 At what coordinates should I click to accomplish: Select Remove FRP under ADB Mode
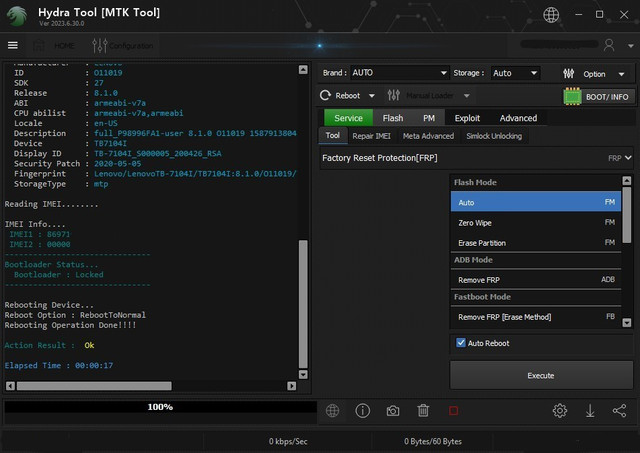click(536, 280)
